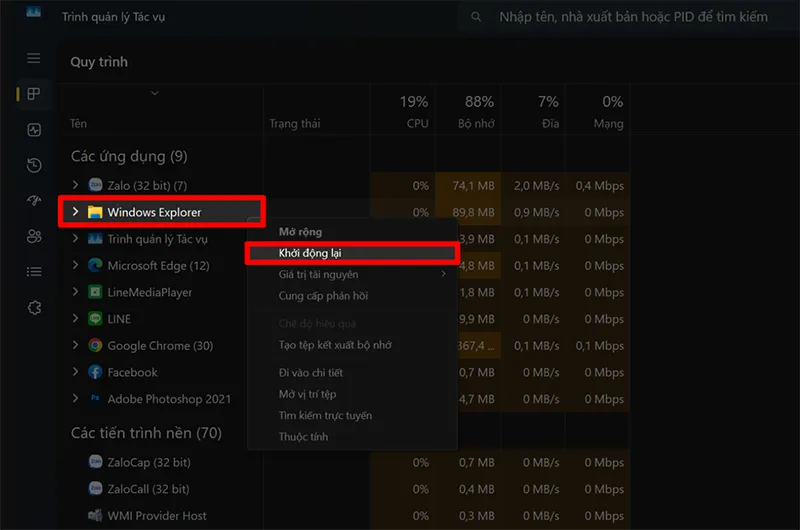
Task: Expand the Google Chrome (30) process group
Action: (x=76, y=345)
